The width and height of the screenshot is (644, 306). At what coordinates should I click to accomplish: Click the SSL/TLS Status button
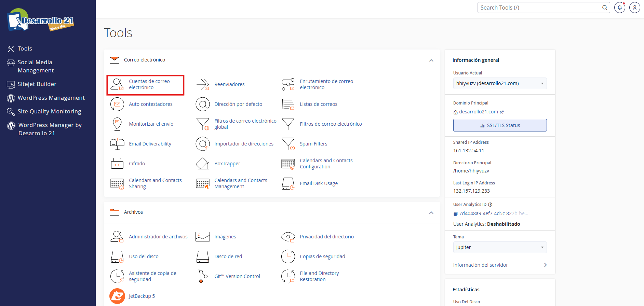tap(500, 125)
